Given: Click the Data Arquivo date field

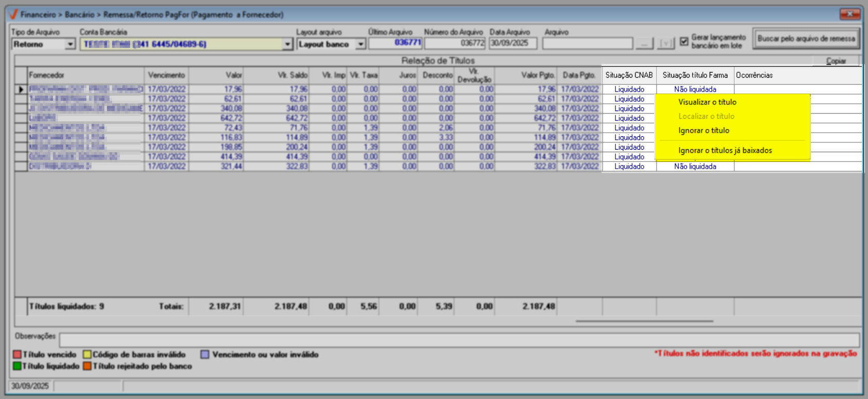Looking at the screenshot, I should coord(513,44).
